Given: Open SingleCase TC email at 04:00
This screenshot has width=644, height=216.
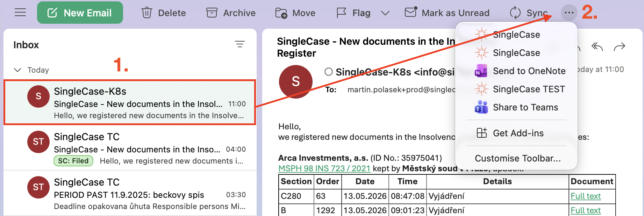Looking at the screenshot, I should (130, 148).
